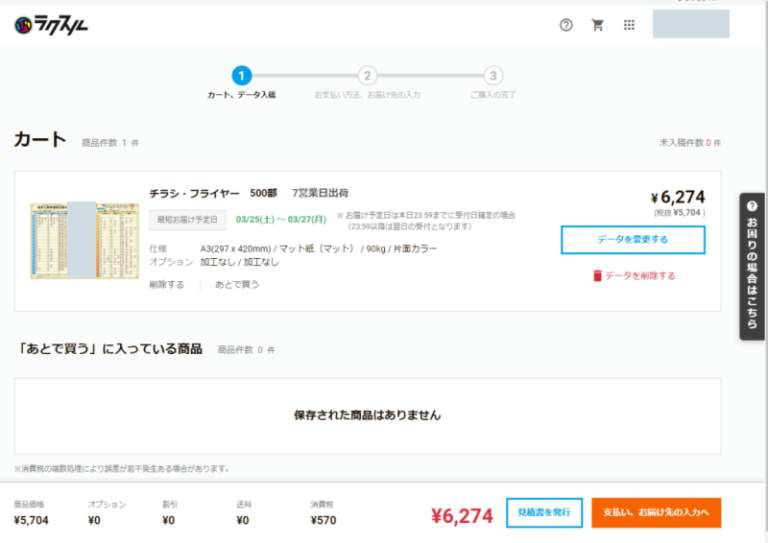Open the help question mark icon

pyautogui.click(x=566, y=25)
